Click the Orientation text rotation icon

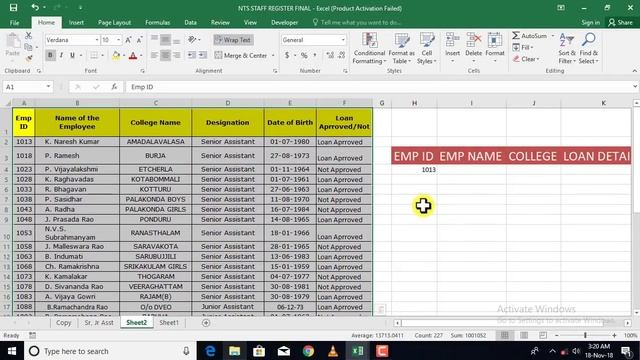(192, 40)
